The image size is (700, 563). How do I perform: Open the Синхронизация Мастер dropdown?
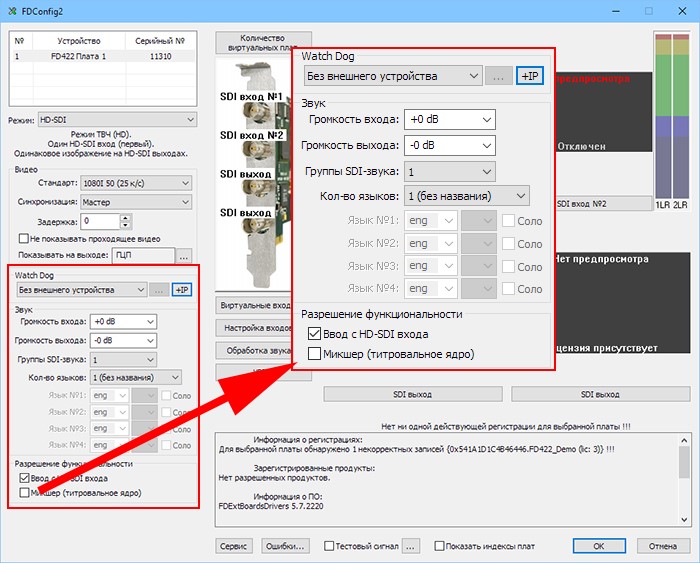point(136,202)
